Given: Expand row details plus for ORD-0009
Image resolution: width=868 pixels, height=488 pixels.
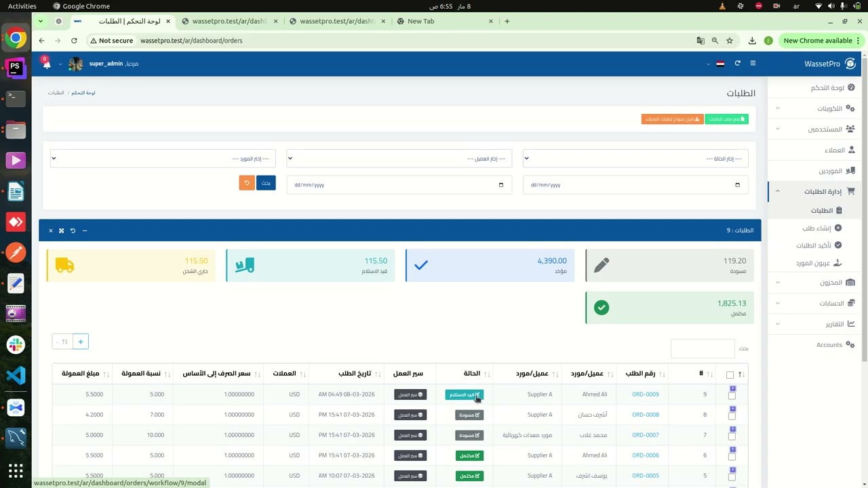Looking at the screenshot, I should tap(732, 389).
